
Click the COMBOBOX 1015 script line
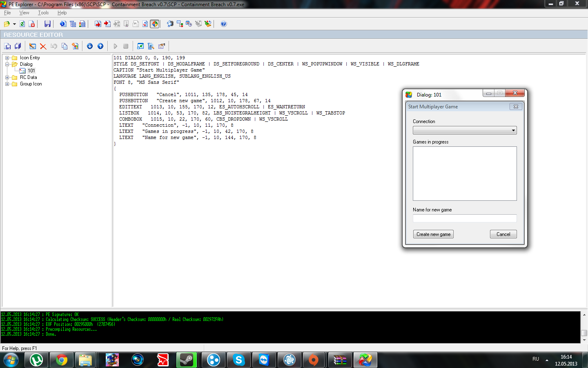[203, 119]
